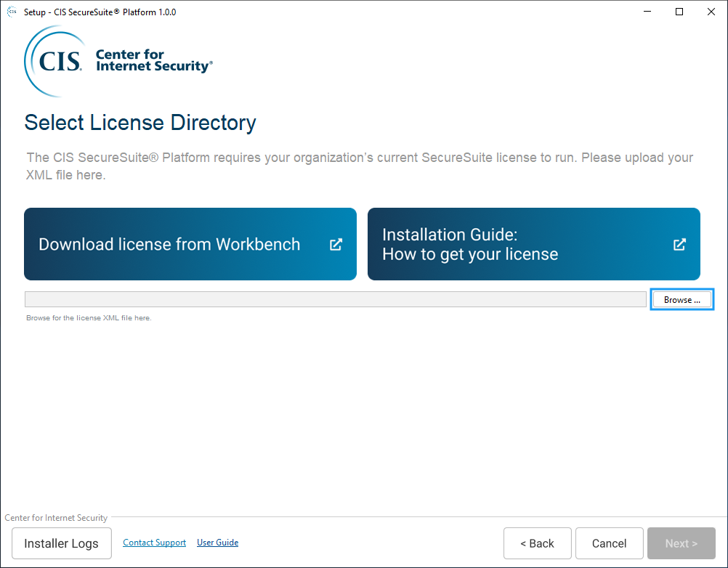Click the Next > button
The image size is (728, 568).
coord(681,543)
